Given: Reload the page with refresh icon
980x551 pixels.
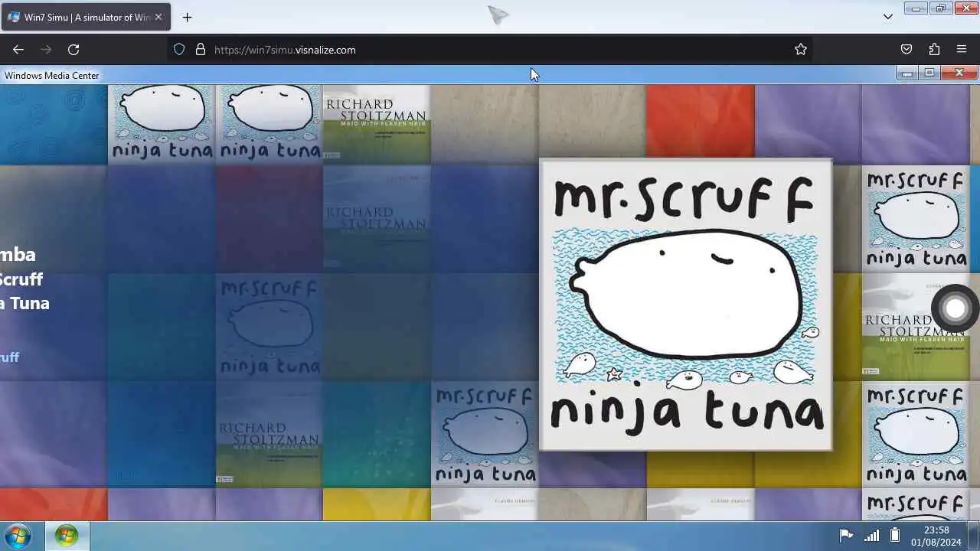Looking at the screenshot, I should tap(73, 50).
